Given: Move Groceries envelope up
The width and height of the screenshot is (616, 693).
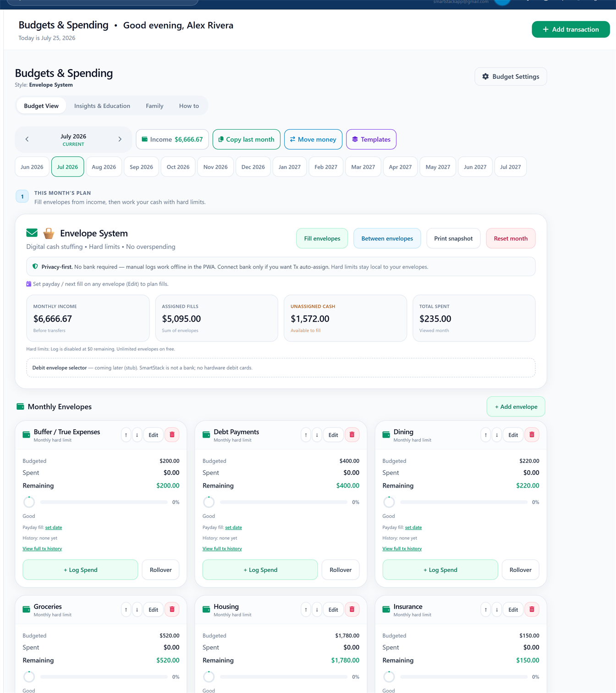Looking at the screenshot, I should [x=126, y=609].
